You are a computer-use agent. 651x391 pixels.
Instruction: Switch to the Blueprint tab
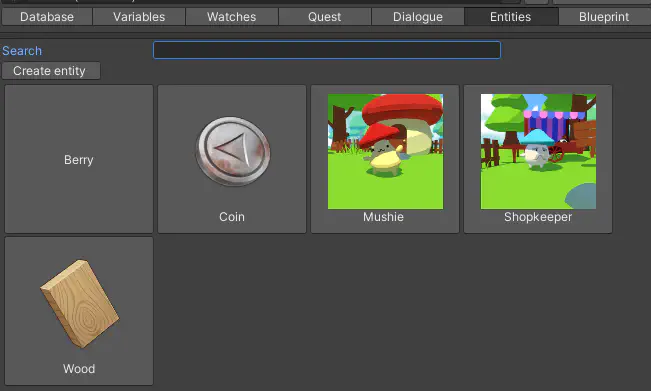(x=604, y=17)
